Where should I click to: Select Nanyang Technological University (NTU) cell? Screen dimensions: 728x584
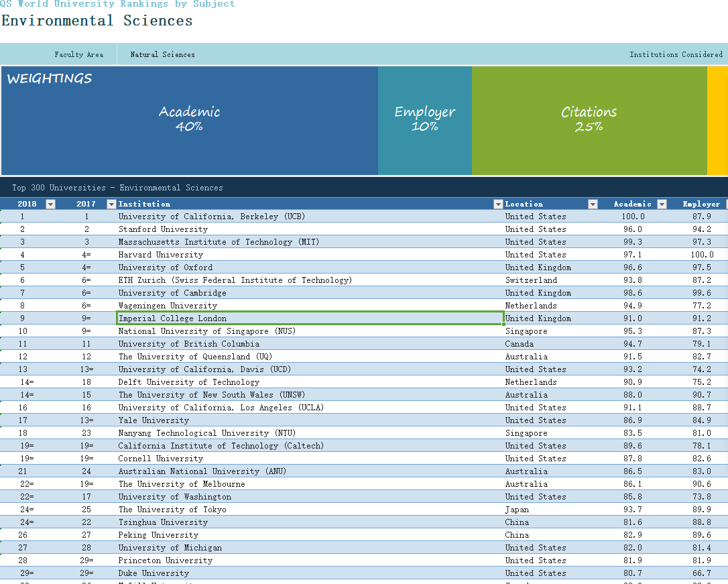point(310,433)
